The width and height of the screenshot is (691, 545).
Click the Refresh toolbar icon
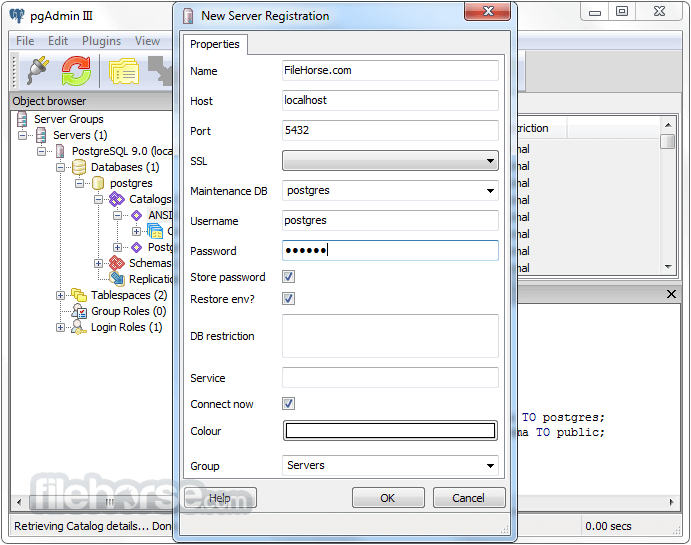click(77, 71)
